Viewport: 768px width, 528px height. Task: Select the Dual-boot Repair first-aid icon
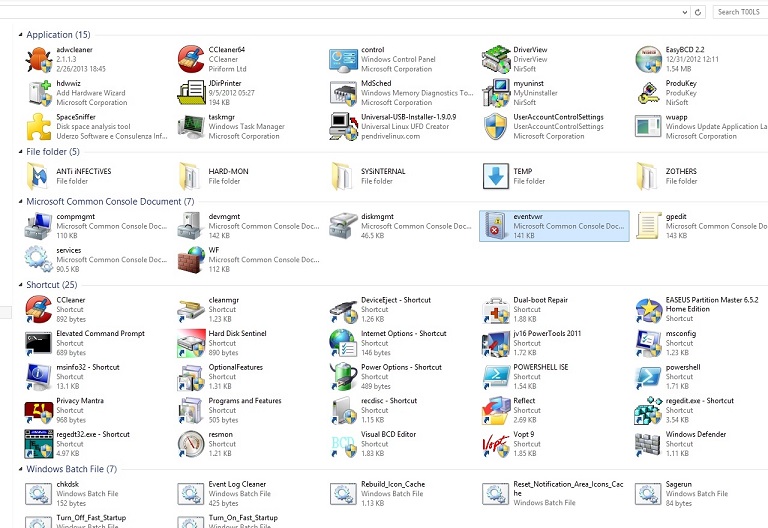496,310
